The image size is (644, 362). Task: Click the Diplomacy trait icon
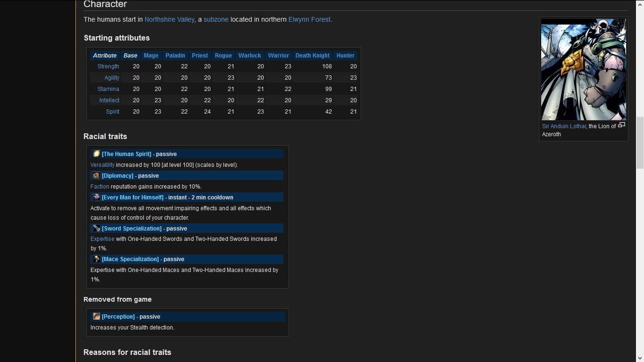96,175
